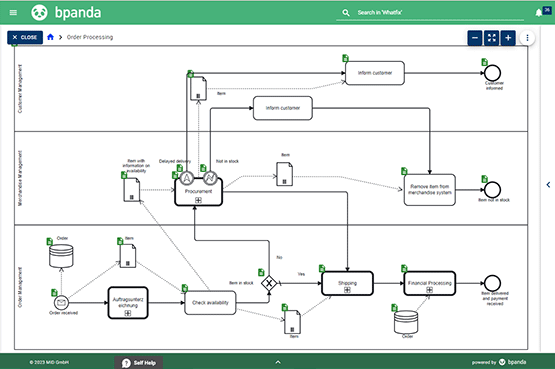Close the diagram with CLOSE button

(x=25, y=37)
